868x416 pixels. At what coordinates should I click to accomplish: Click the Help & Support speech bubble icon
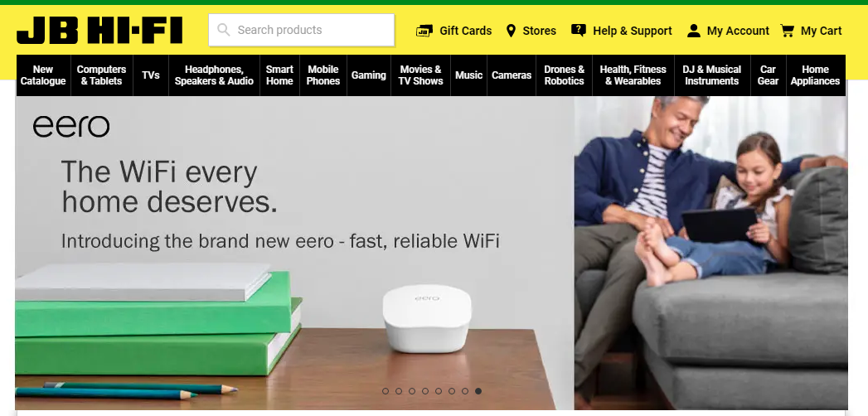[x=579, y=31]
